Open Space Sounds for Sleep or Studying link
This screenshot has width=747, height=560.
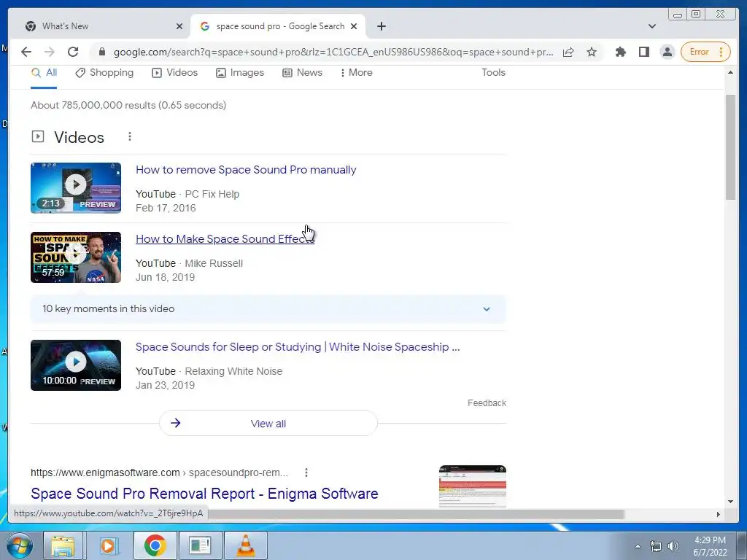[x=298, y=347]
